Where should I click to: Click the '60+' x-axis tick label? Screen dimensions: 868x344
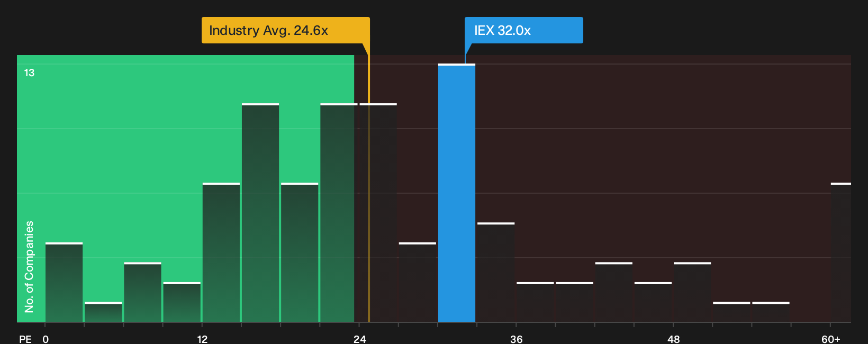(x=831, y=339)
